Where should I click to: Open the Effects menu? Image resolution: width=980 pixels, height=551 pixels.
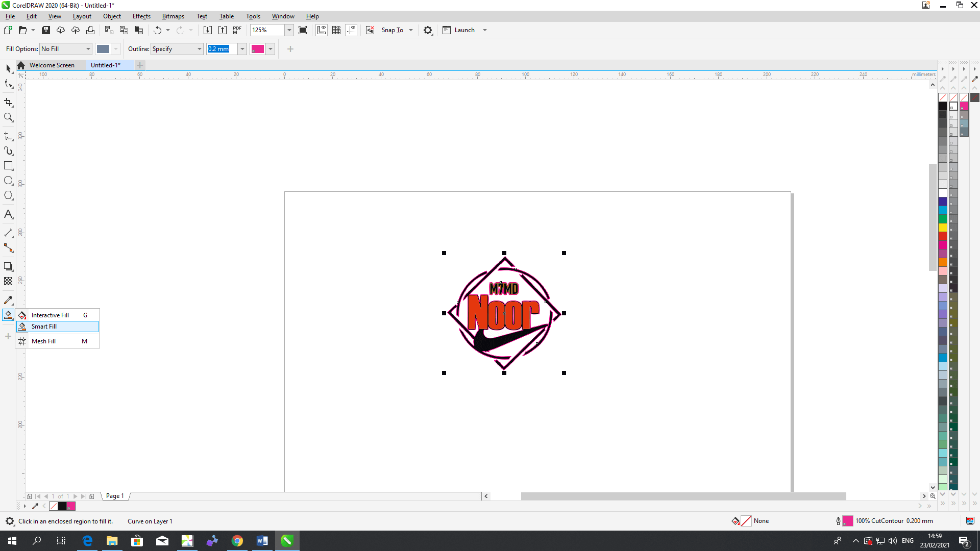[x=141, y=16]
